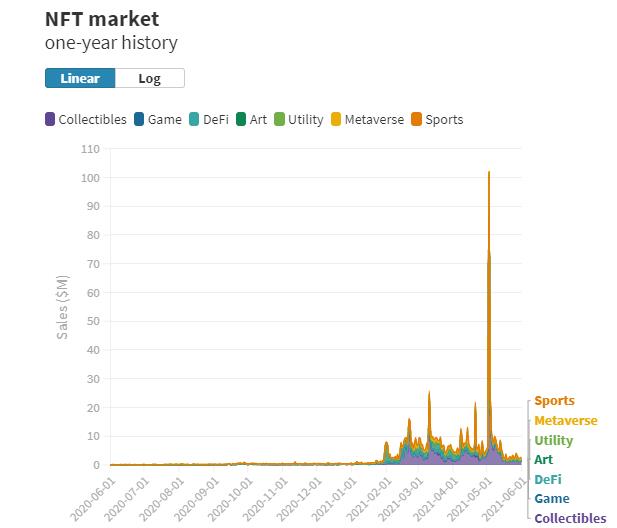Click the blue Game legend swatch
617x528 pixels.
click(139, 120)
